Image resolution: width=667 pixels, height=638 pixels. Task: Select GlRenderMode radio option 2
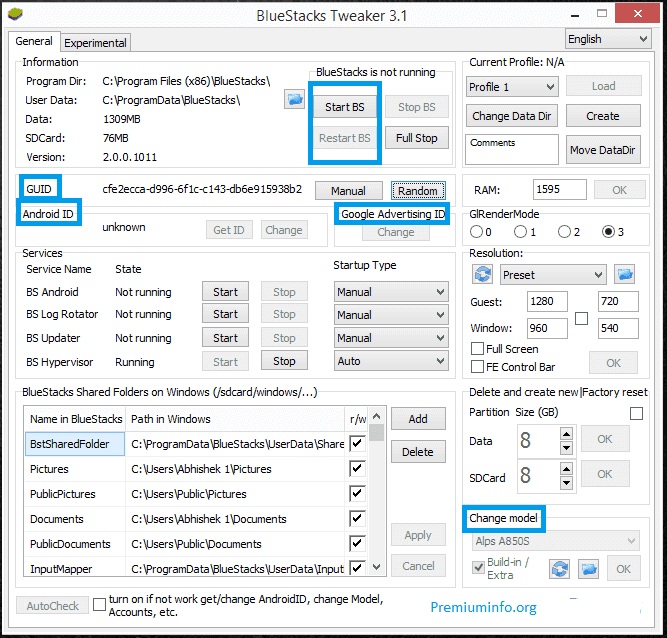coord(564,232)
